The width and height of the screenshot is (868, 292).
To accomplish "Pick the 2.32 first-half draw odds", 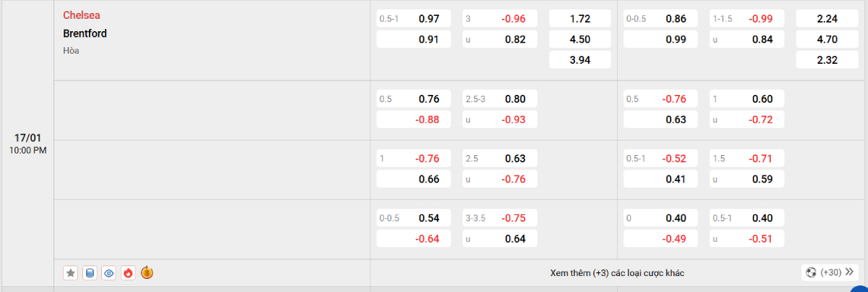I will coord(826,60).
